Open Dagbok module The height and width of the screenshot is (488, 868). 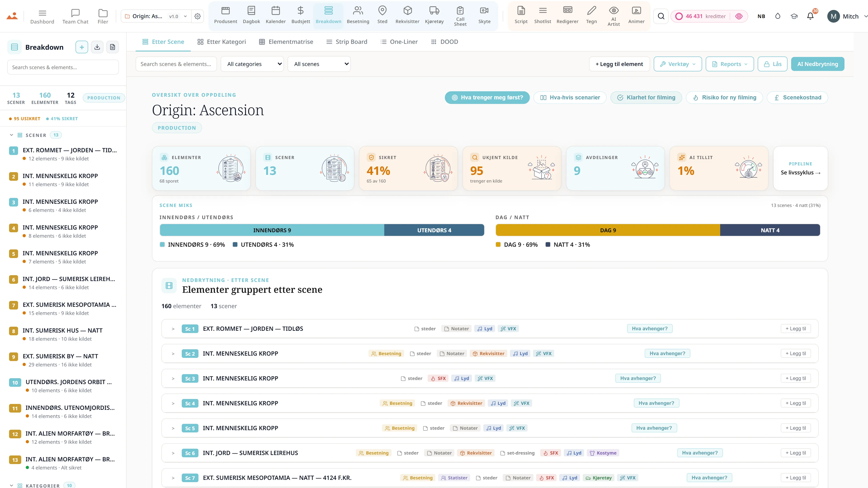(251, 16)
